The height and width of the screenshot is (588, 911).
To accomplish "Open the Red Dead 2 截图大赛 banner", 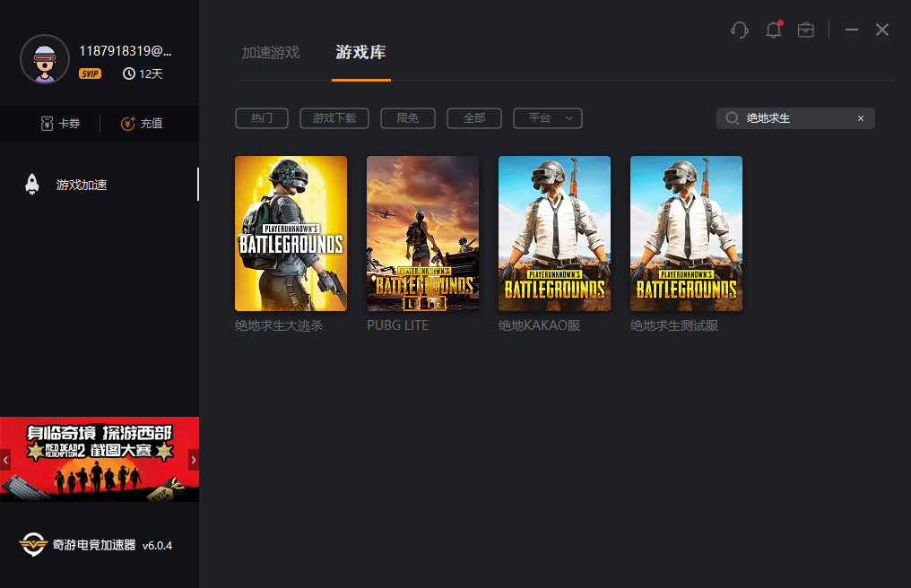I will pyautogui.click(x=100, y=459).
